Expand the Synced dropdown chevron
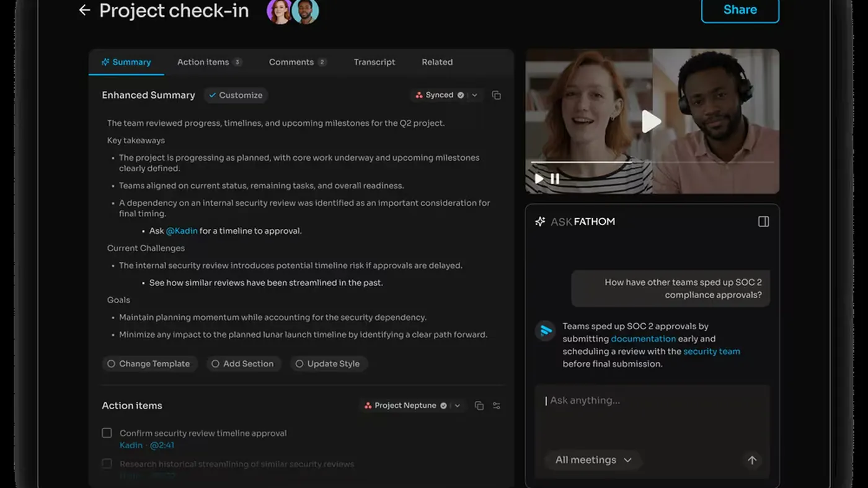 pos(475,95)
